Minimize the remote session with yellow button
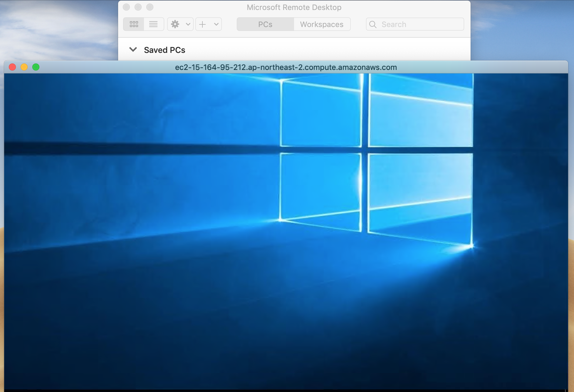 (24, 67)
